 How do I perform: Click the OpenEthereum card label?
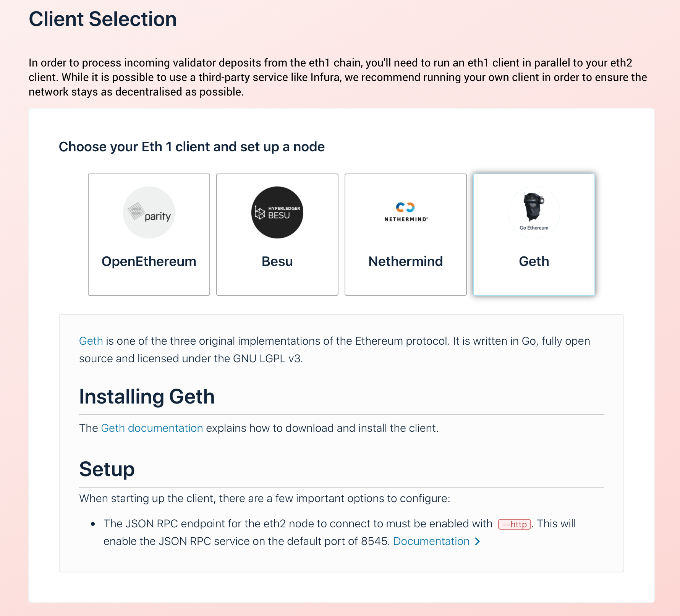(149, 261)
